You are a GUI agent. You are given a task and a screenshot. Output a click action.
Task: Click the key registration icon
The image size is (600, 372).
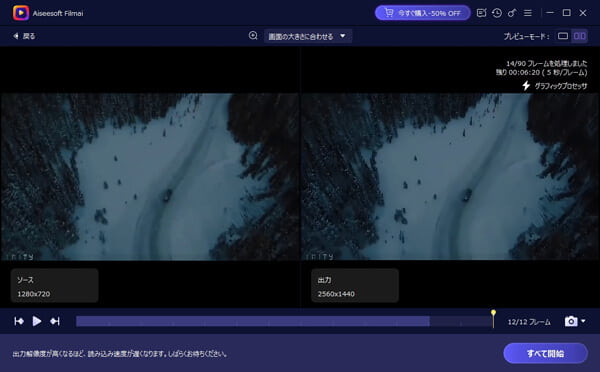512,13
